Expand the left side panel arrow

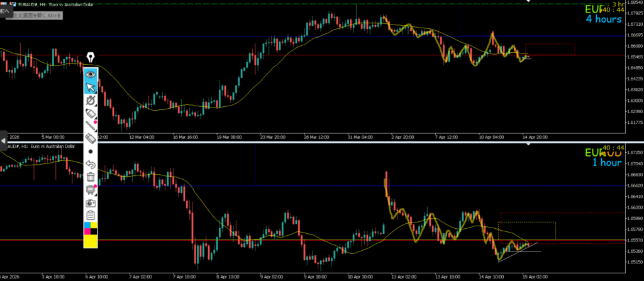3,142
